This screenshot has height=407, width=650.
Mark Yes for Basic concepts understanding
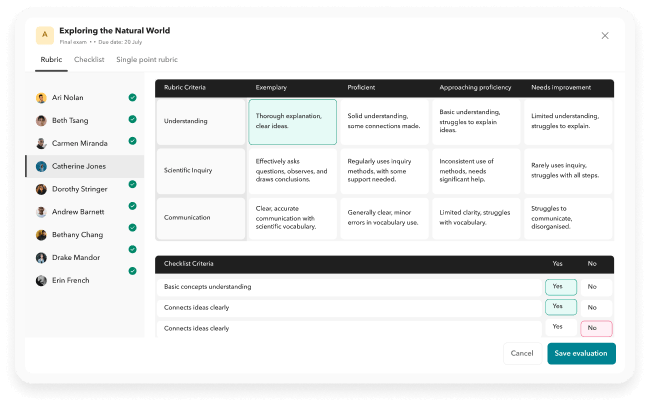pos(560,287)
